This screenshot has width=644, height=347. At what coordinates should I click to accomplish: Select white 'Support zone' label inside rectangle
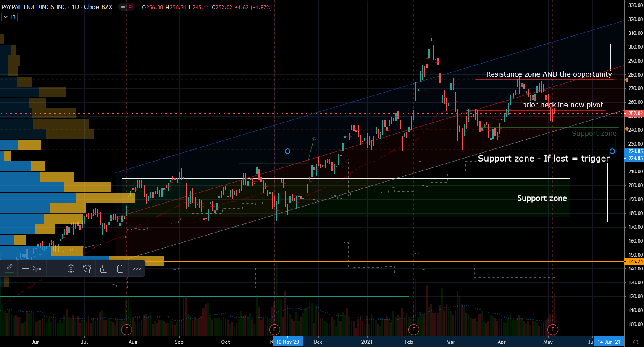[542, 198]
